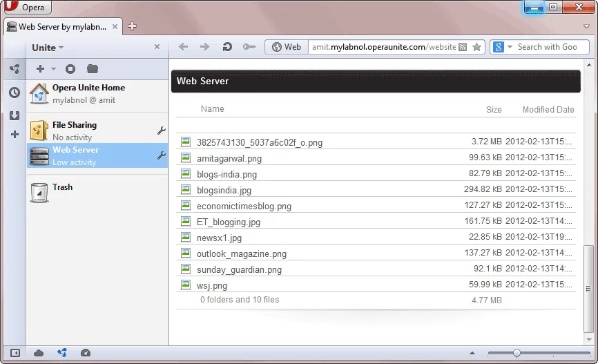The height and width of the screenshot is (364, 598).
Task: Bookmark page with the star icon
Action: (x=476, y=47)
